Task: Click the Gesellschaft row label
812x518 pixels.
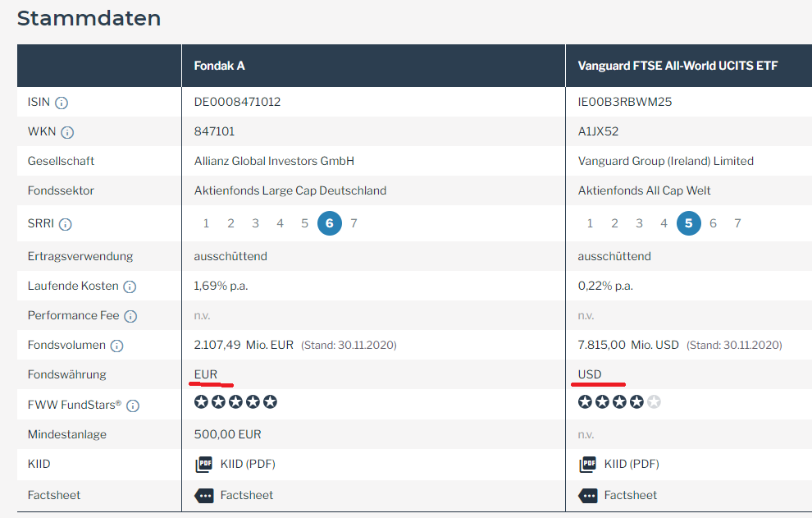Action: (x=61, y=161)
